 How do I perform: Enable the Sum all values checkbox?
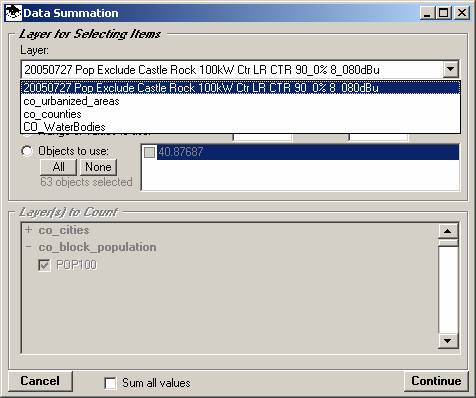click(110, 383)
